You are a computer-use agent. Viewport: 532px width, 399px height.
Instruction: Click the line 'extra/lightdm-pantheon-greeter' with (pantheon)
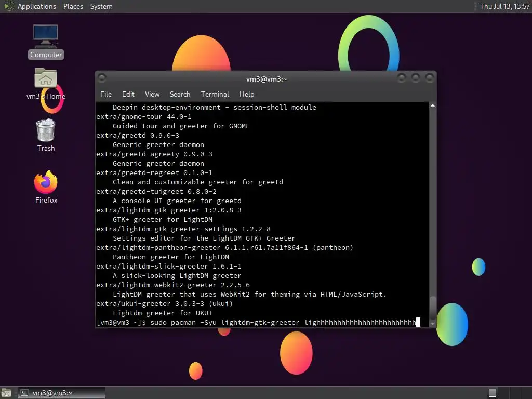click(224, 248)
